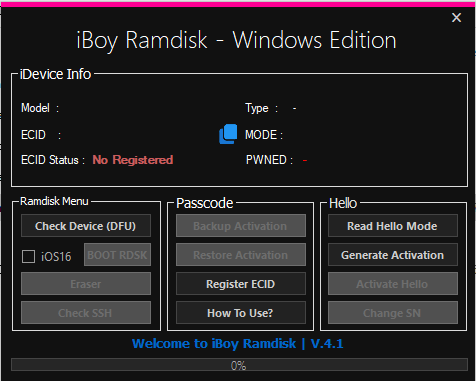Click the 'ECID Status' label

pos(50,160)
